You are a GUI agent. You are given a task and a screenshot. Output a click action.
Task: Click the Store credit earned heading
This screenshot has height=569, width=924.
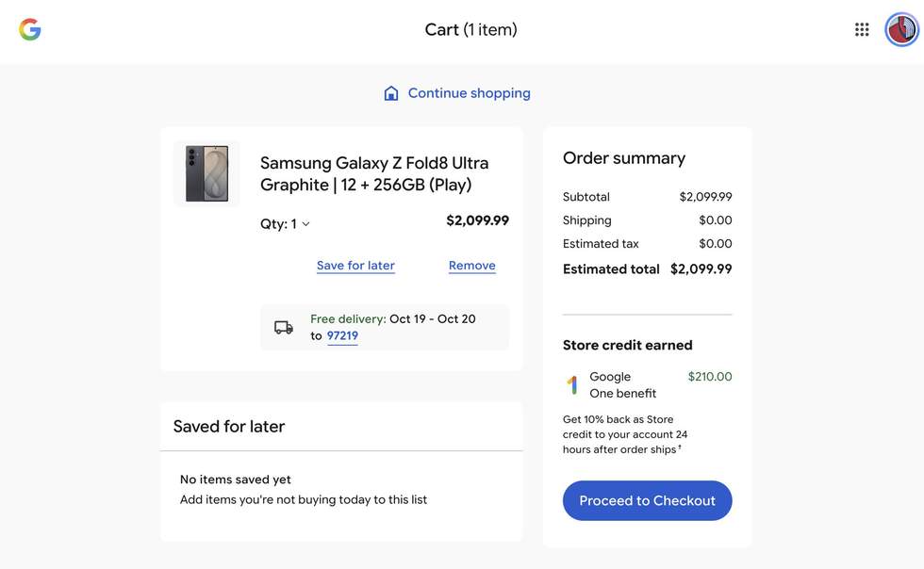[x=628, y=345]
